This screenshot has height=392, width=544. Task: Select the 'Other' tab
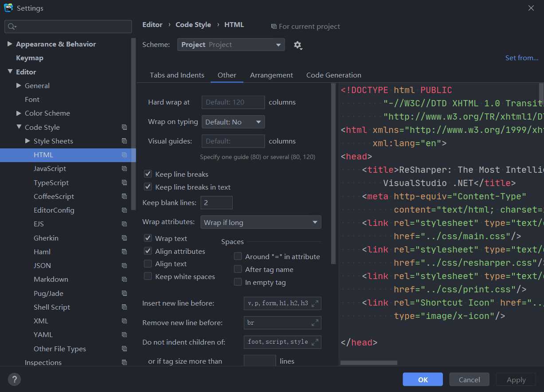pyautogui.click(x=227, y=75)
